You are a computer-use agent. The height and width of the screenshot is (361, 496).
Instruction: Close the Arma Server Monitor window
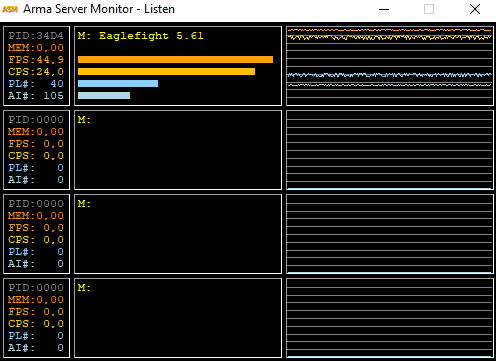pyautogui.click(x=475, y=9)
